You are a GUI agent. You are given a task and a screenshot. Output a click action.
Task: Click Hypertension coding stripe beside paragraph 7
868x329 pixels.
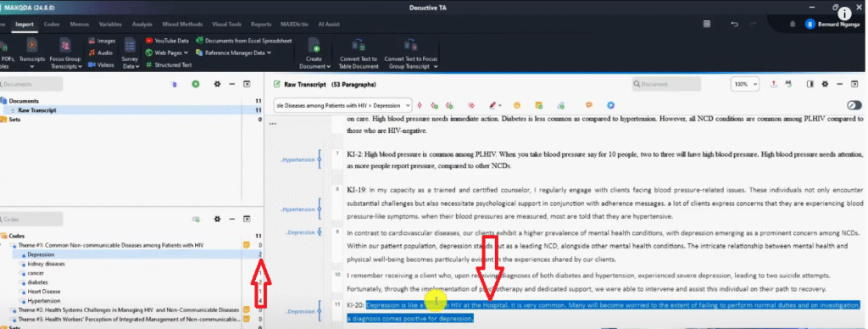tap(320, 160)
